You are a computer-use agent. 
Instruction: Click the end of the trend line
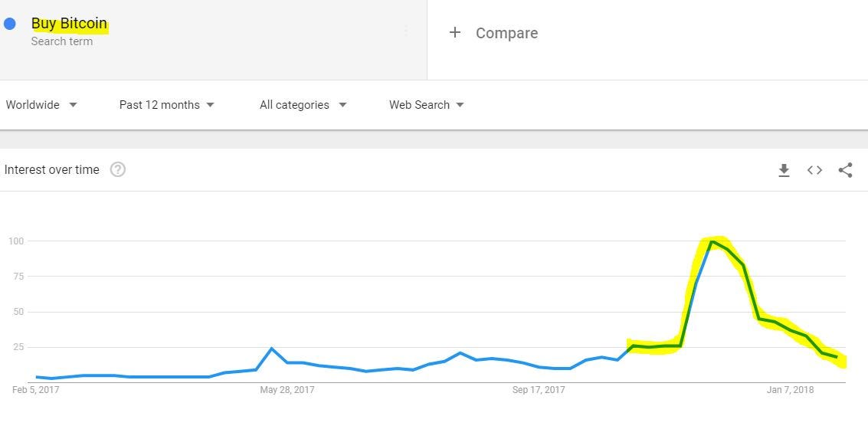[837, 357]
